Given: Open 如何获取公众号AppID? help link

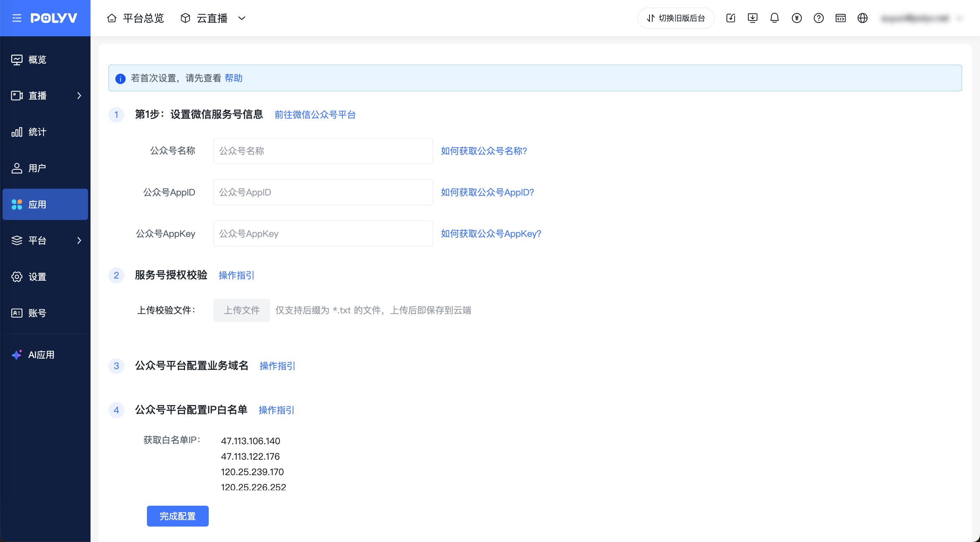Looking at the screenshot, I should 487,192.
